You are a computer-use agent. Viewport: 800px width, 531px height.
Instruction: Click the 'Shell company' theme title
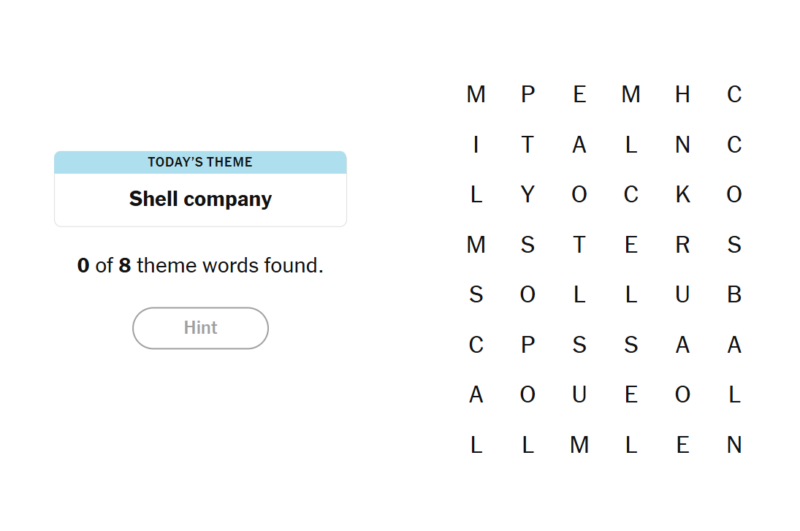pyautogui.click(x=200, y=199)
